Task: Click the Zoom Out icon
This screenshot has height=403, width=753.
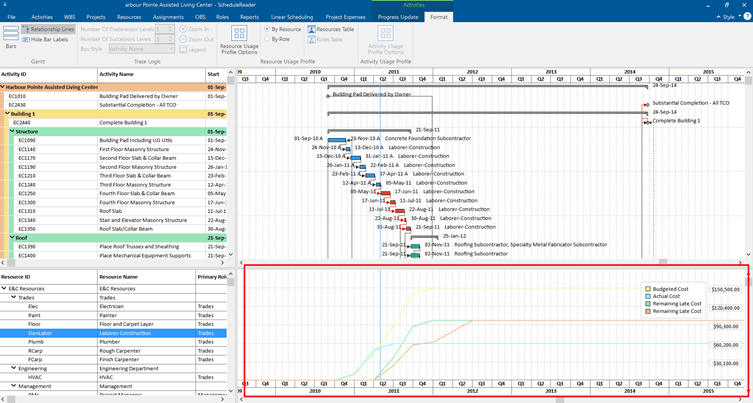Action: coord(183,39)
